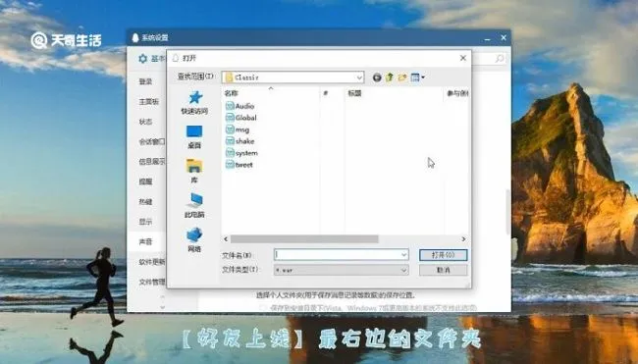Open 状态 in System Settings sidebar
The width and height of the screenshot is (638, 364).
pos(145,122)
